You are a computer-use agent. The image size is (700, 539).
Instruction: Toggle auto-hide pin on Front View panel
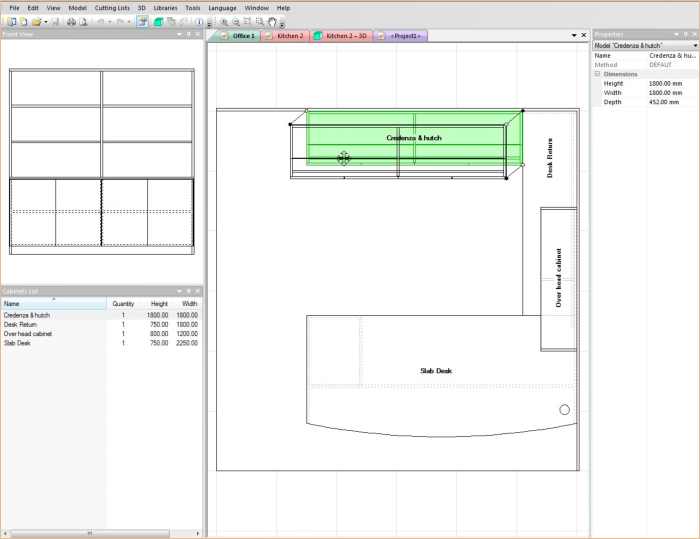[x=188, y=35]
